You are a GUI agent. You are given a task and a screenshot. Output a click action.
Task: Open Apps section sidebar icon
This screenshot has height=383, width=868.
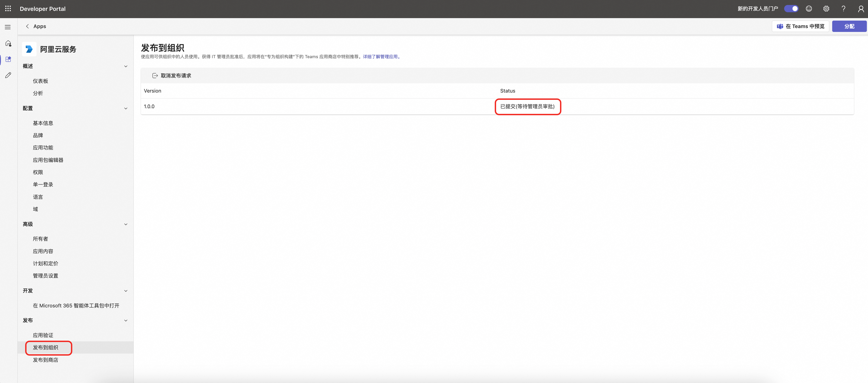pos(8,59)
